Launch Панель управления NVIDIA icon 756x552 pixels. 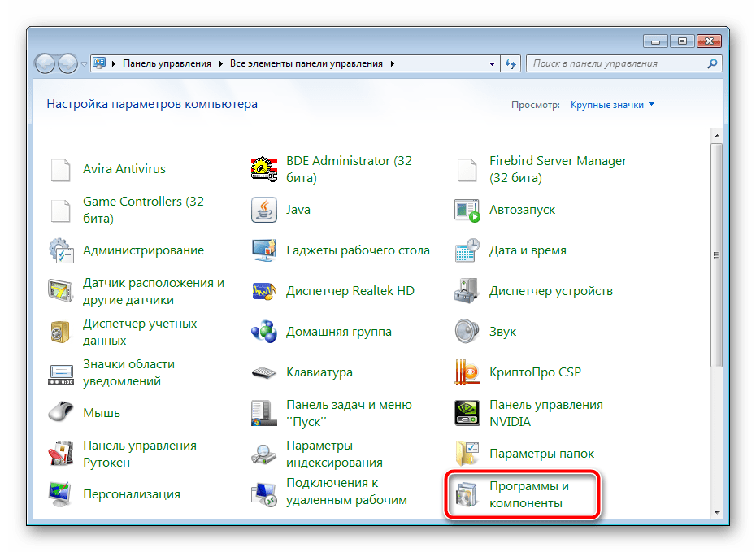pos(467,413)
